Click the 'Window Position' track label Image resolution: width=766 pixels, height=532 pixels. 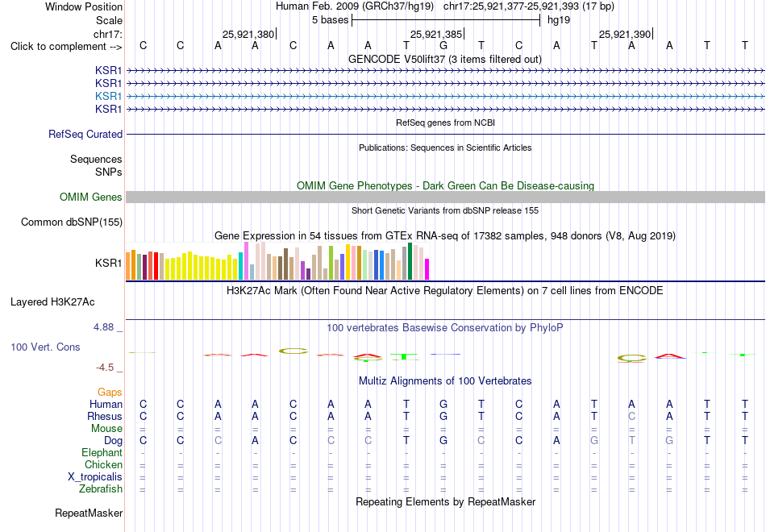(84, 6)
